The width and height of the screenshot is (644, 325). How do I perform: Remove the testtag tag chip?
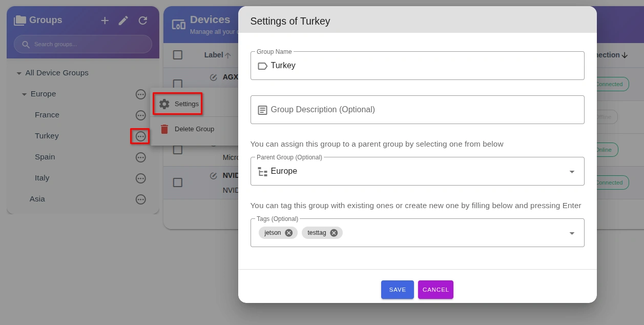[x=334, y=233]
